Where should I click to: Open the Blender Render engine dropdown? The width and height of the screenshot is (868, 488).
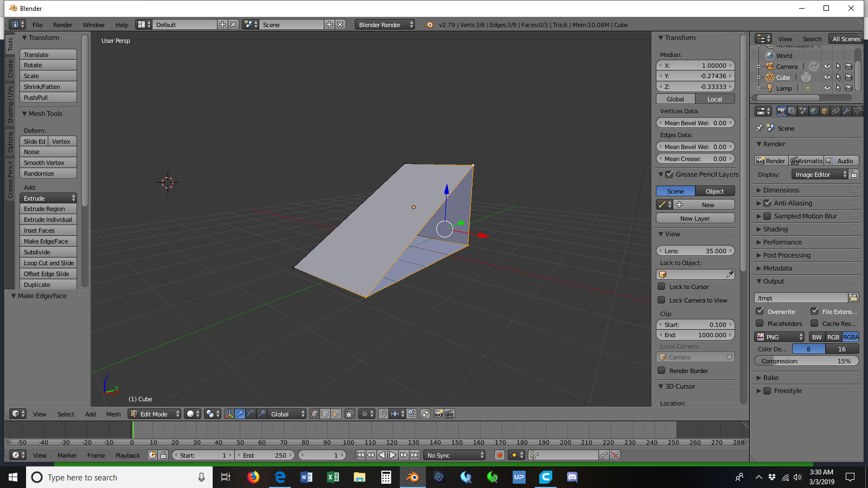click(x=385, y=24)
